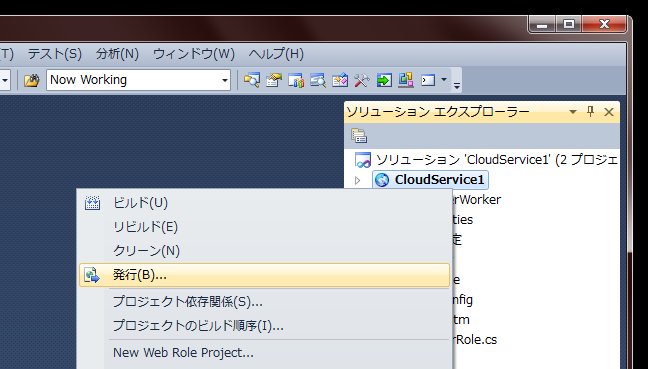
Task: Open the ヘルプ(H) menu
Action: pos(276,54)
